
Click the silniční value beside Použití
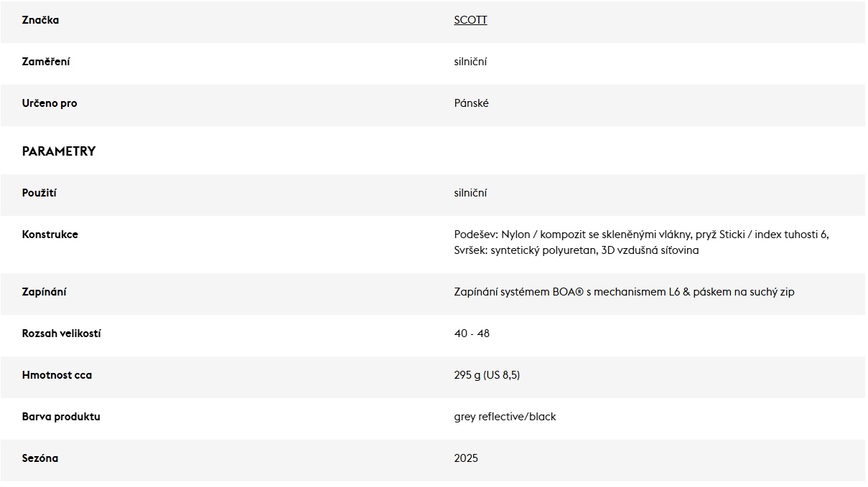[x=470, y=193]
